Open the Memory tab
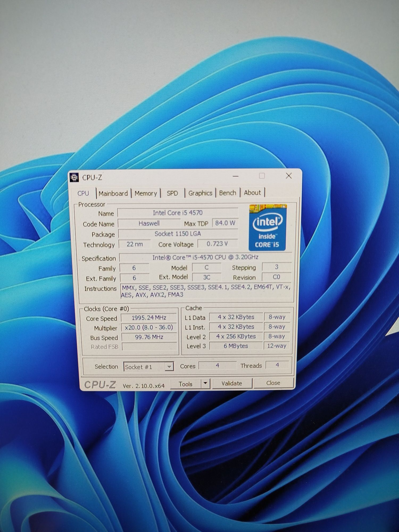Image resolution: width=399 pixels, height=532 pixels. coord(146,193)
